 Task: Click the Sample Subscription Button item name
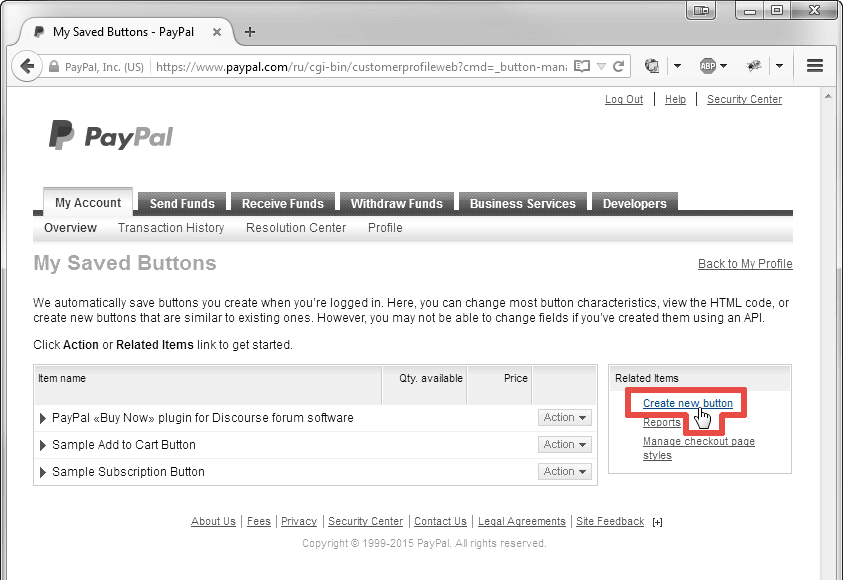click(x=128, y=472)
